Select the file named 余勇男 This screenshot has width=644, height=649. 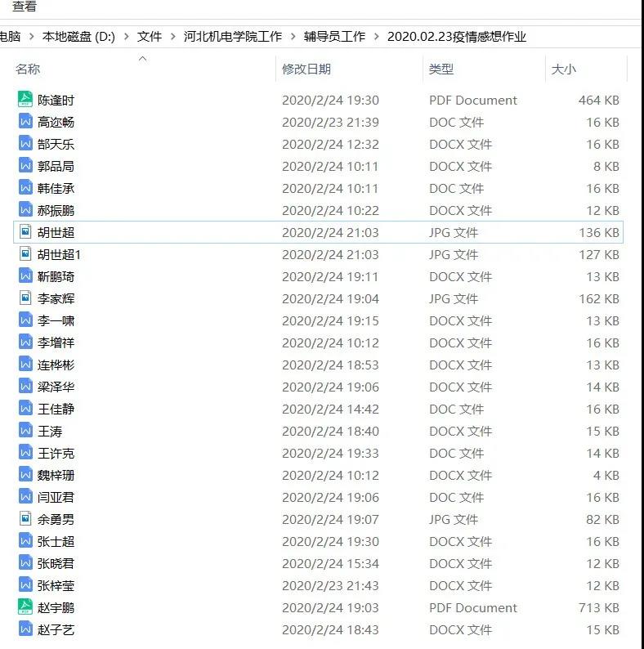pyautogui.click(x=56, y=520)
